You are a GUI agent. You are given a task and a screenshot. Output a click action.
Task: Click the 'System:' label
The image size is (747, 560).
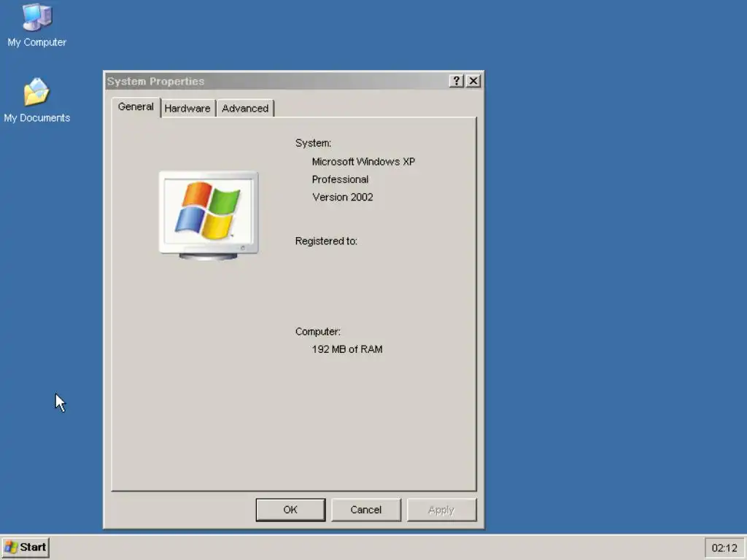click(313, 143)
